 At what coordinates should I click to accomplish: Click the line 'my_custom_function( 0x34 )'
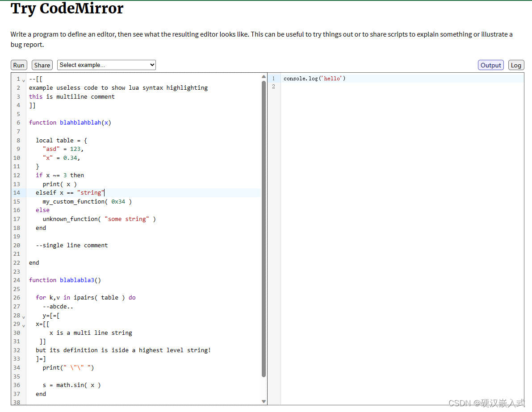click(87, 201)
